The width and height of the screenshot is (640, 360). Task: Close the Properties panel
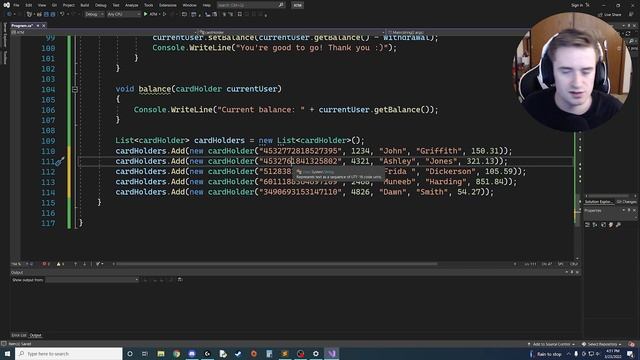634,211
